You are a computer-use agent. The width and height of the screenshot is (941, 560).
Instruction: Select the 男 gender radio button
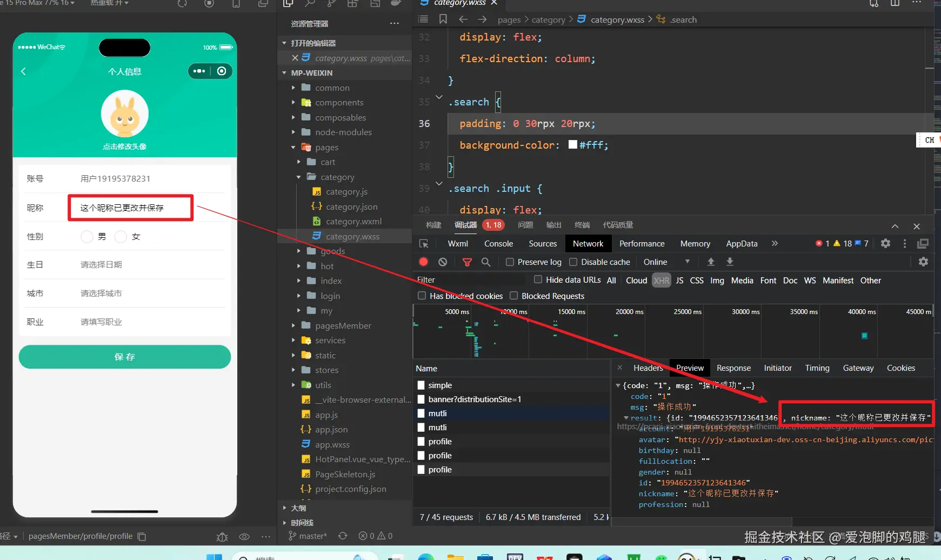(87, 237)
